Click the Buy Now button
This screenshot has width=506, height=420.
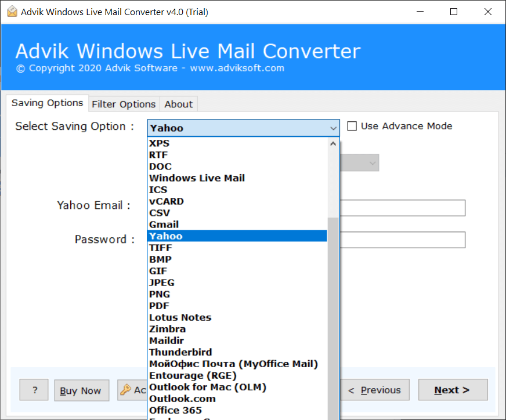click(x=81, y=390)
